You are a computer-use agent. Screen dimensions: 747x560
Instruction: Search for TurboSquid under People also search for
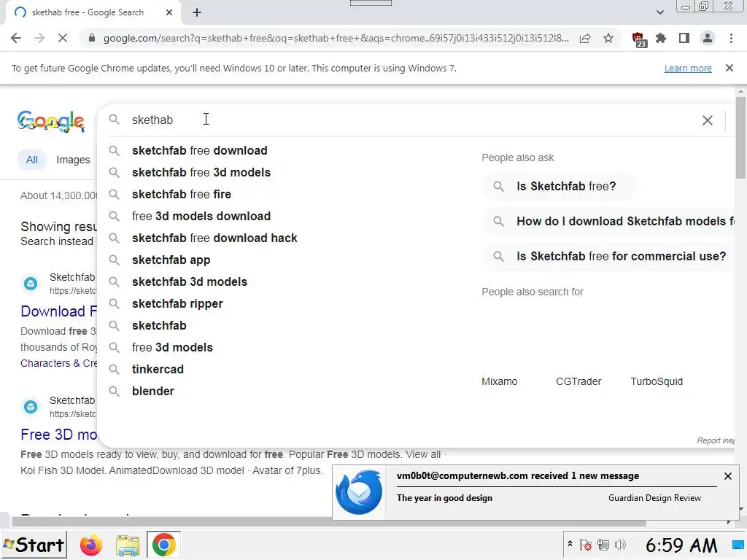click(657, 381)
